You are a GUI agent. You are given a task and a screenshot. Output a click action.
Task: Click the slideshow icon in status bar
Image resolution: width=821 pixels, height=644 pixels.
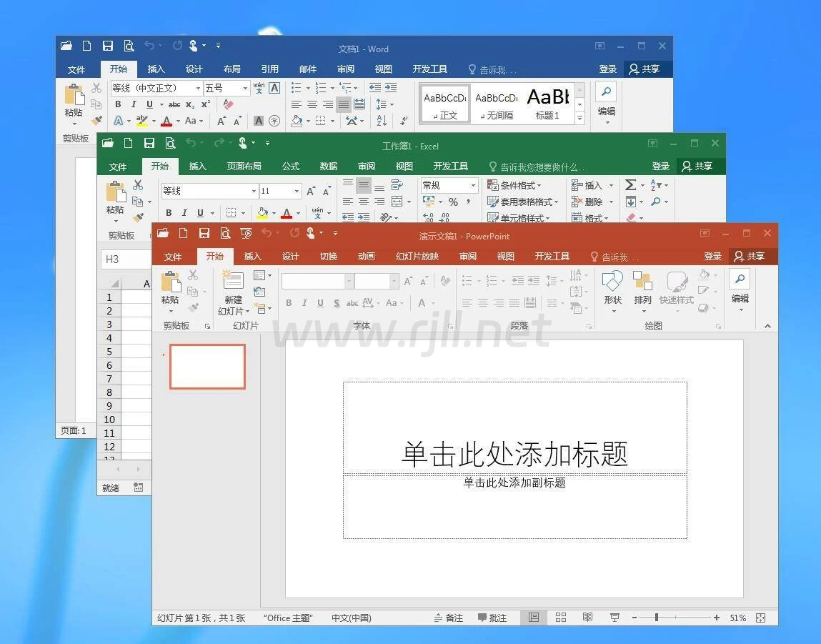point(614,618)
